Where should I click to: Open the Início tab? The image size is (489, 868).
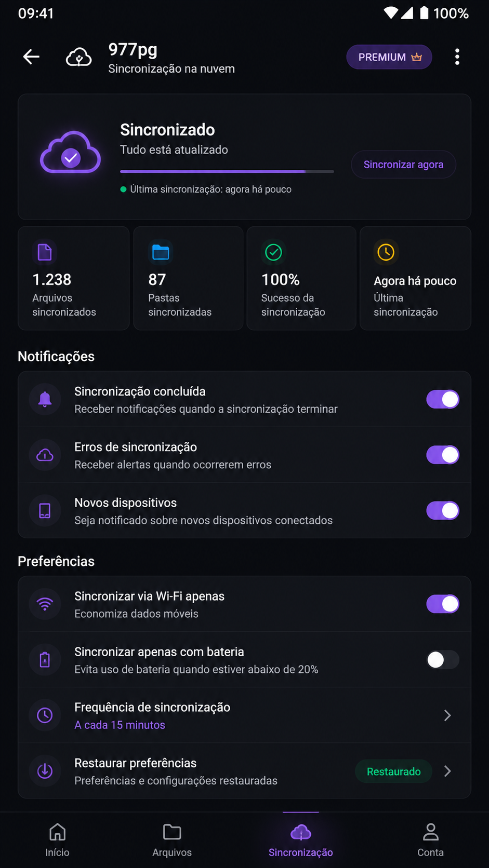(57, 840)
